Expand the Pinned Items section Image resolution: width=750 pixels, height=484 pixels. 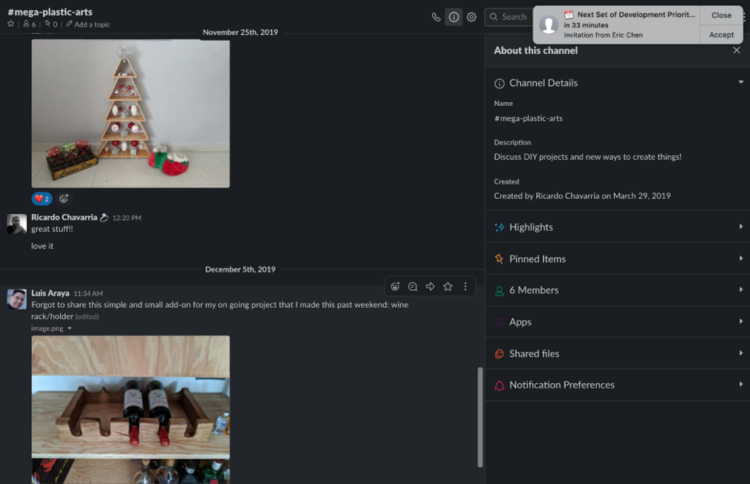[618, 258]
